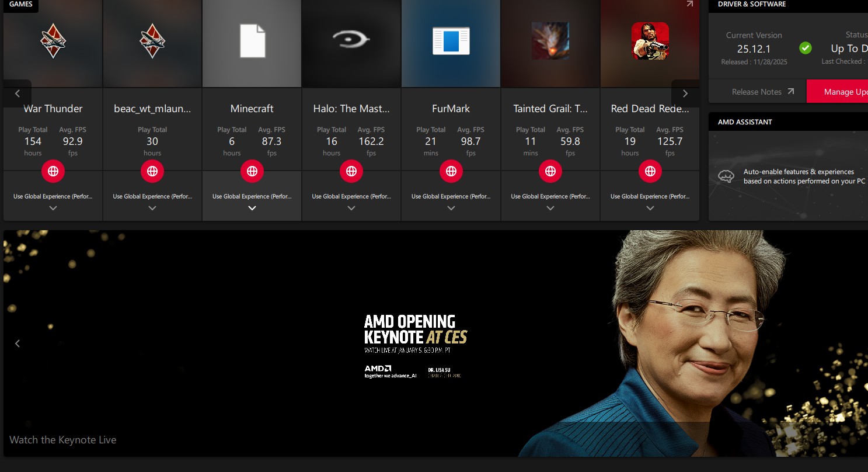The height and width of the screenshot is (472, 868).
Task: Click the Released : 11/28/2025 date text
Action: pyautogui.click(x=754, y=62)
